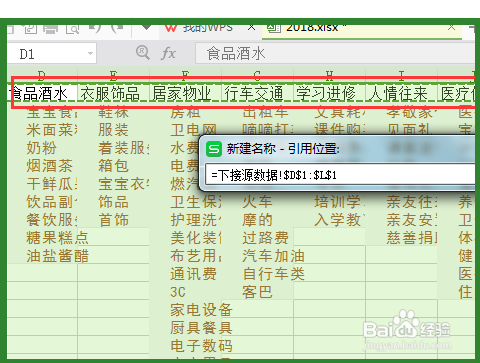Select the 卫生保 cell
The height and width of the screenshot is (363, 480).
point(185,202)
